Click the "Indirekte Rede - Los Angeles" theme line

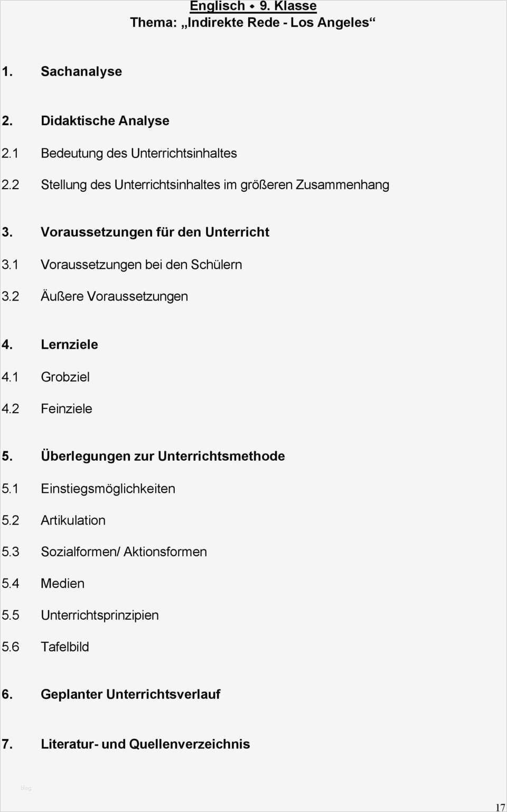point(252,23)
